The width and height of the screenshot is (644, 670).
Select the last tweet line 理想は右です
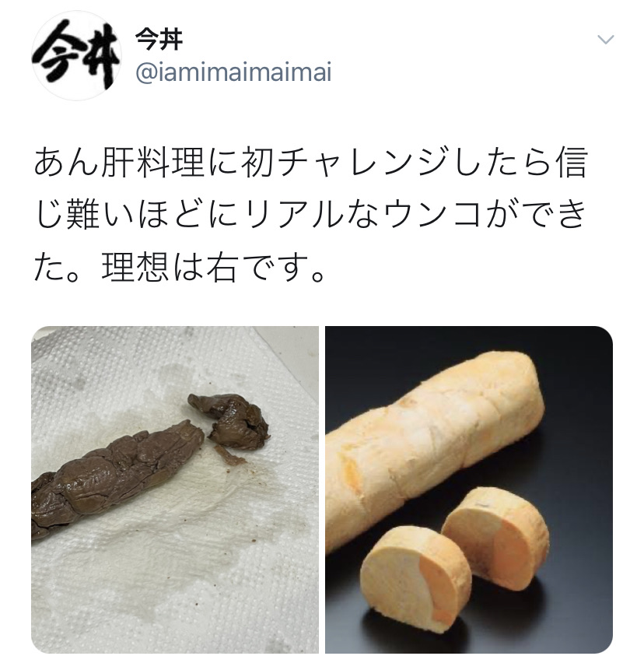178,267
